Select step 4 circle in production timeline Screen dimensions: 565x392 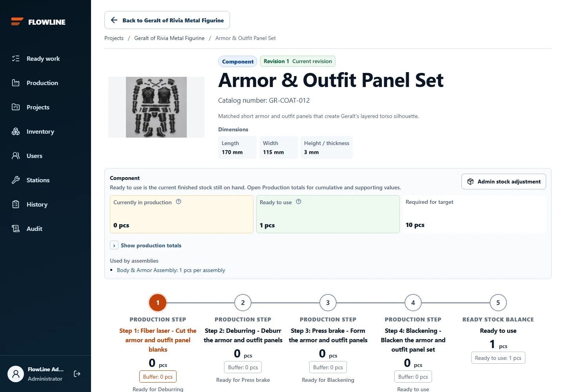413,303
